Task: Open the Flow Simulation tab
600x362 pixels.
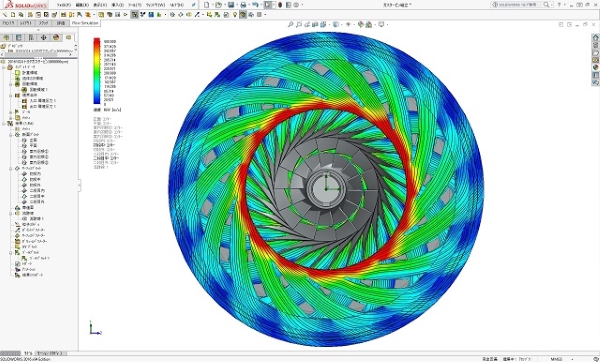Action: pos(85,23)
